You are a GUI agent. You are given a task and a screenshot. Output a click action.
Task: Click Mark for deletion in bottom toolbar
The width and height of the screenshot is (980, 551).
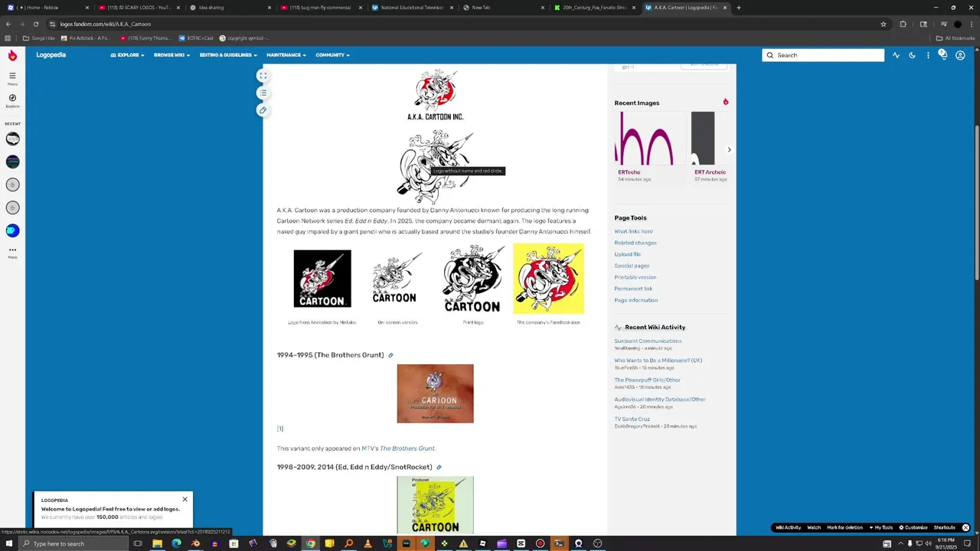tap(844, 527)
